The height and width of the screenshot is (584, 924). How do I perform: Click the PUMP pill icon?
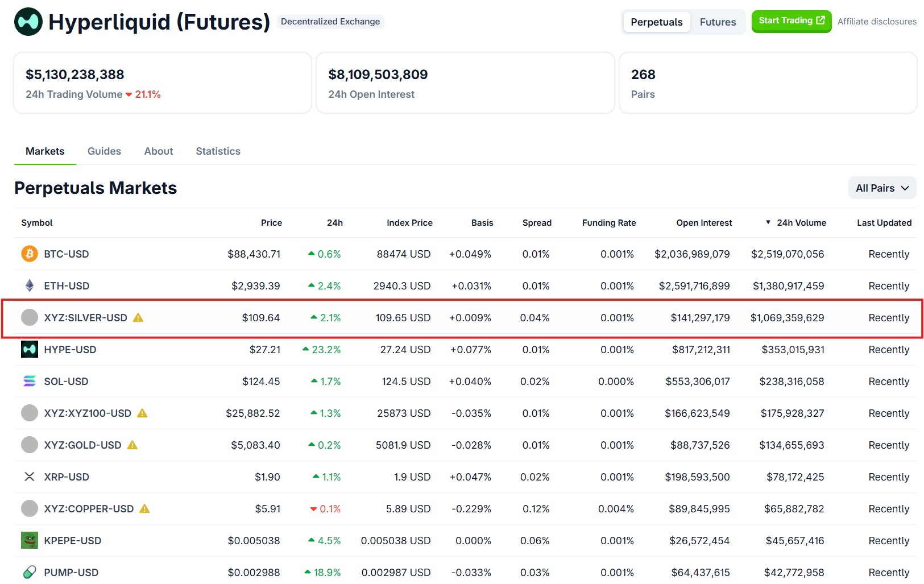click(30, 571)
